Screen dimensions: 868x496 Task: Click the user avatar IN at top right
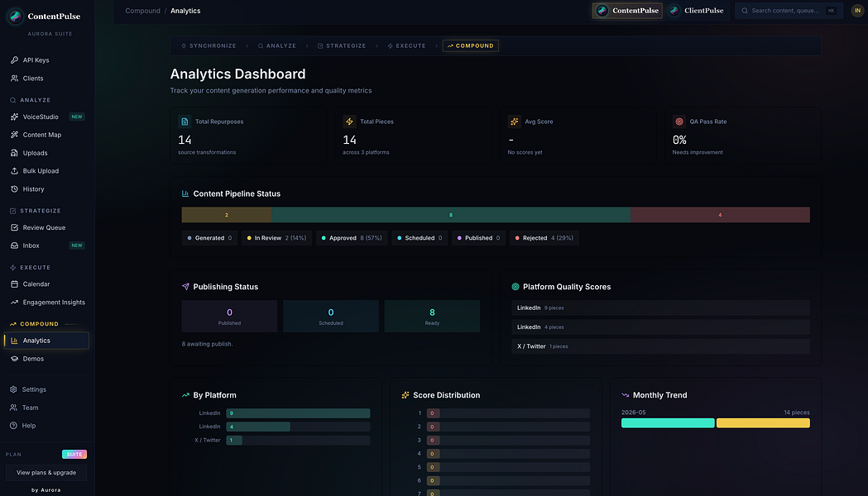(857, 11)
